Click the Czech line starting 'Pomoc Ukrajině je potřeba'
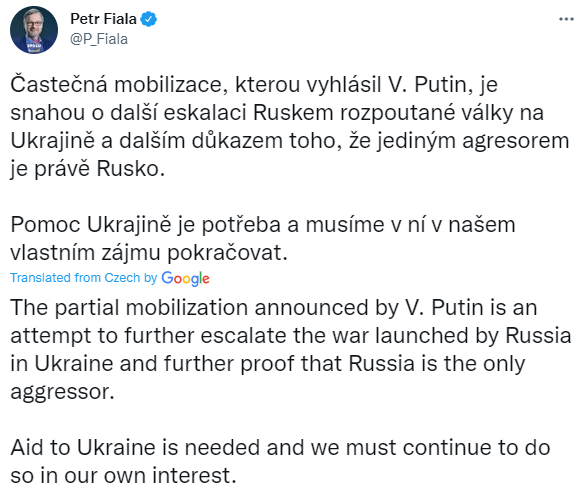 [x=263, y=225]
